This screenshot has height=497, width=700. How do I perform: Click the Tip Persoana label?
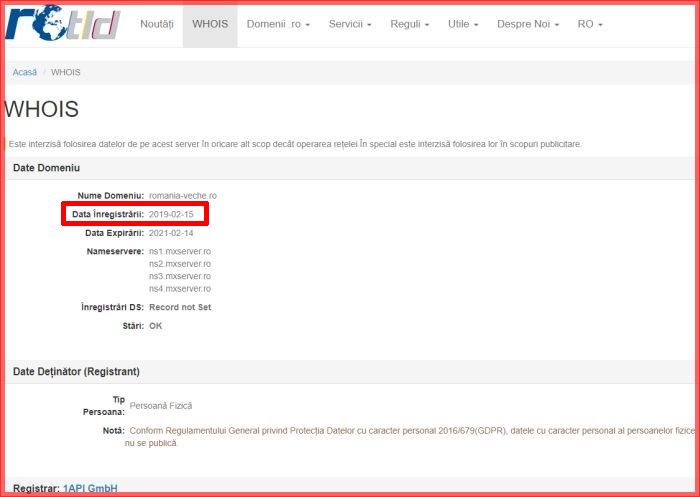(x=104, y=405)
